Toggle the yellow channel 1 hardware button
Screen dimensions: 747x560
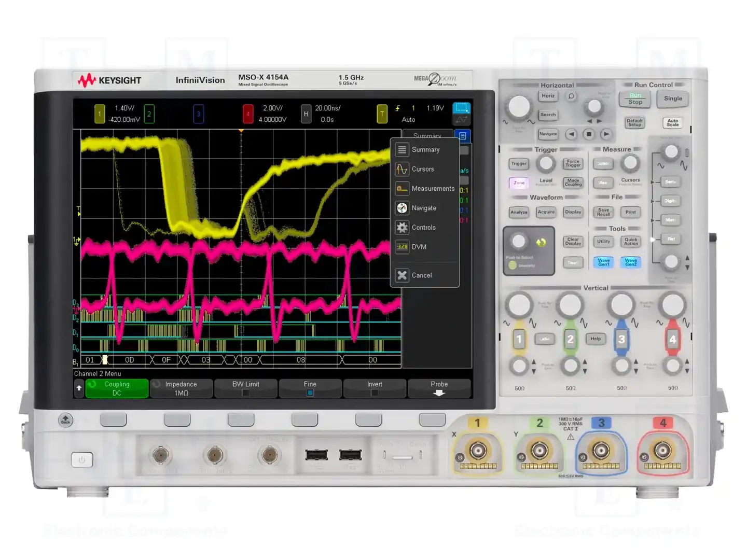click(x=519, y=340)
